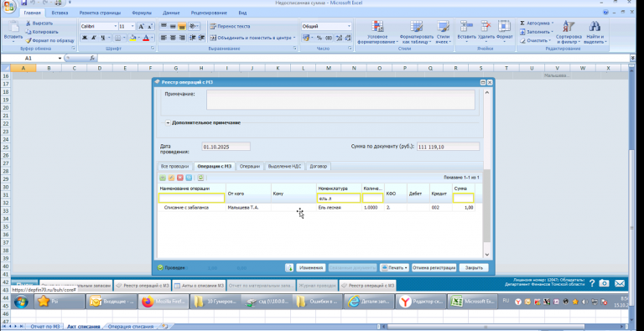Open Conditional Formatting (Условное форматирование)
The width and height of the screenshot is (644, 331).
377,33
